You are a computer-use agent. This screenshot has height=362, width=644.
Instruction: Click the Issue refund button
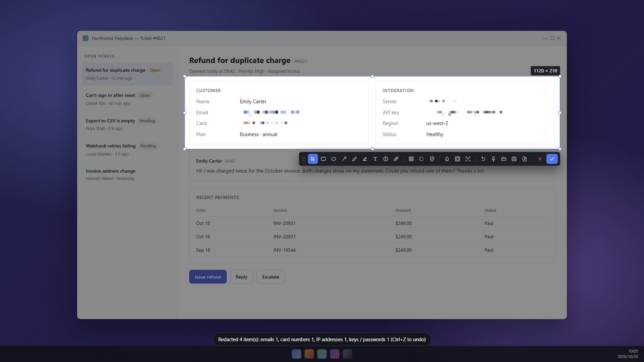[208, 277]
